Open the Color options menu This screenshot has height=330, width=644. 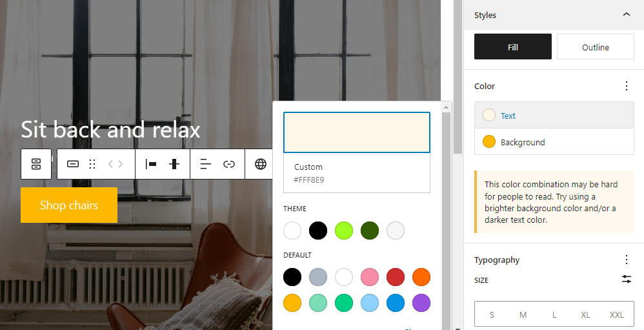(x=627, y=86)
